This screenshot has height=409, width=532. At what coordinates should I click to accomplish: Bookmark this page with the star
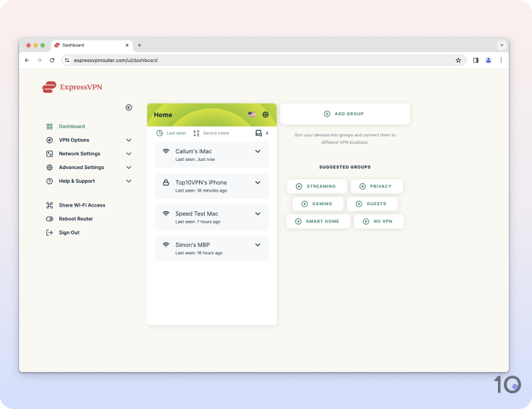coord(458,61)
